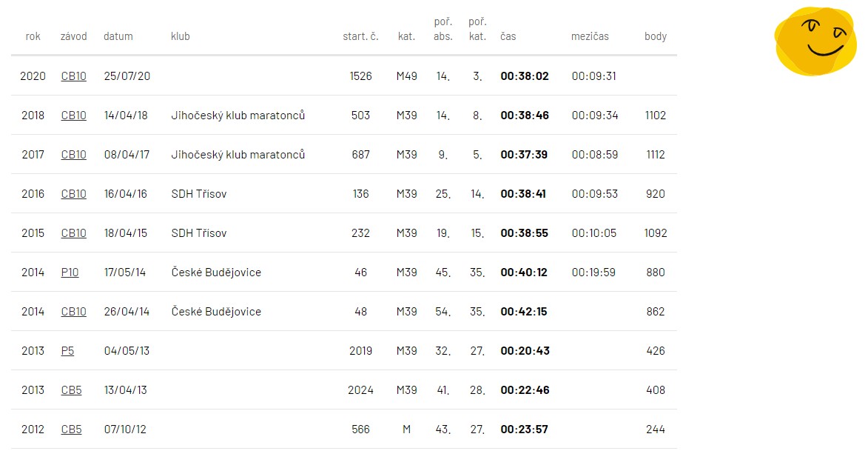Select the CB10 link in the 2015 row
The height and width of the screenshot is (468, 868).
pyautogui.click(x=73, y=233)
